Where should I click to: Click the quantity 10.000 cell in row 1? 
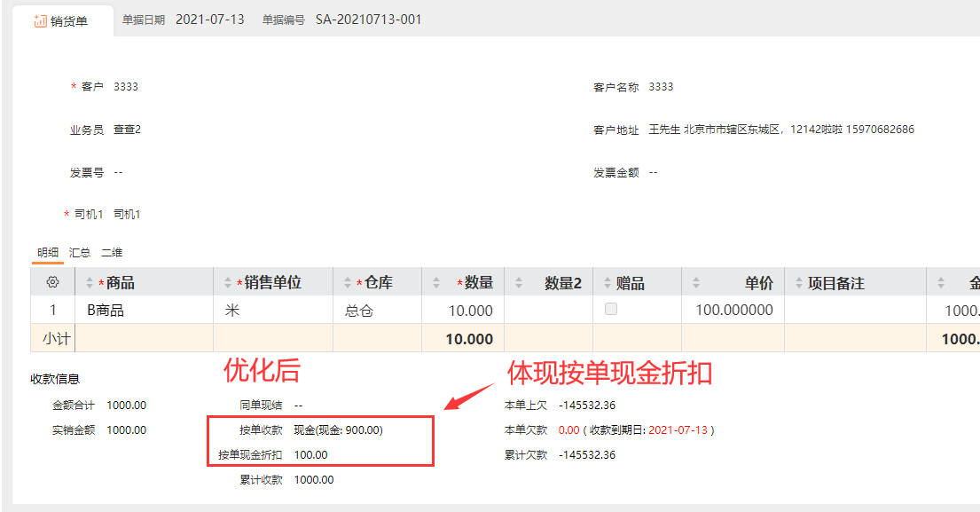462,311
